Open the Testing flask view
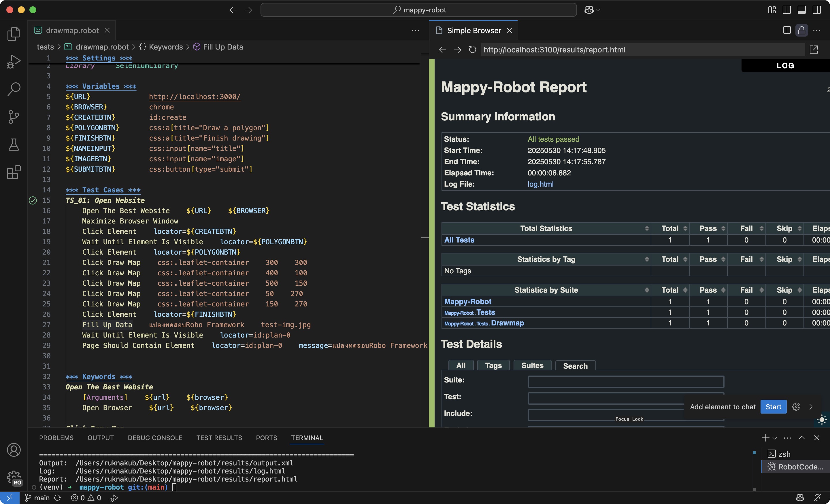This screenshot has width=830, height=504. pos(14,145)
